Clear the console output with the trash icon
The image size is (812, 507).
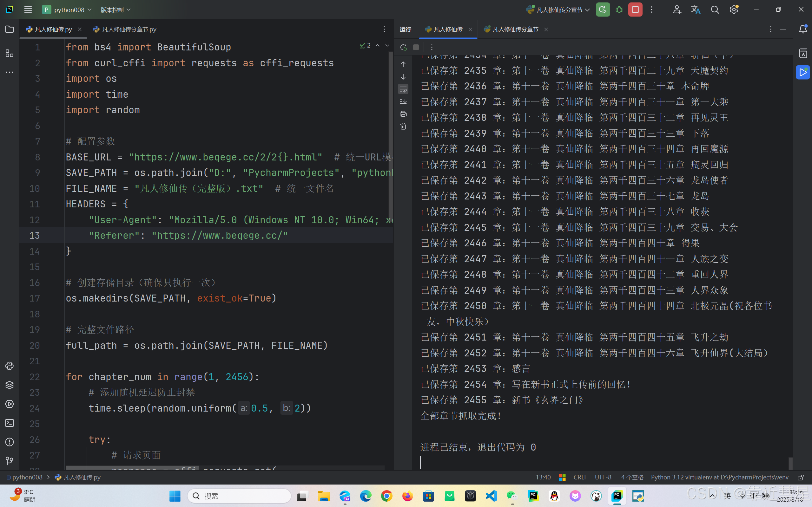click(x=403, y=127)
